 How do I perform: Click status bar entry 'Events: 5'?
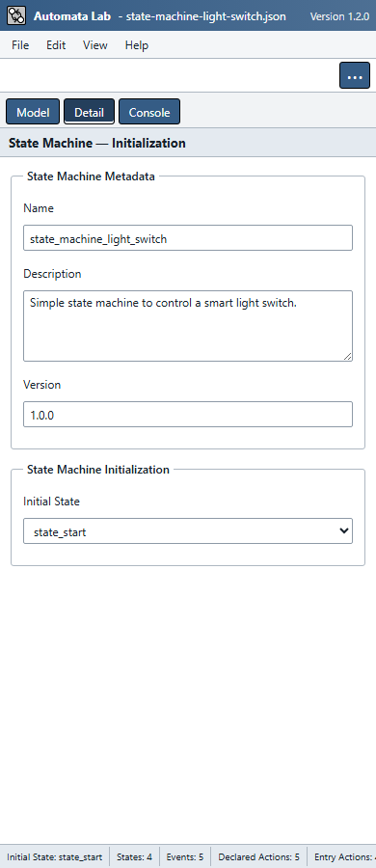tap(185, 857)
